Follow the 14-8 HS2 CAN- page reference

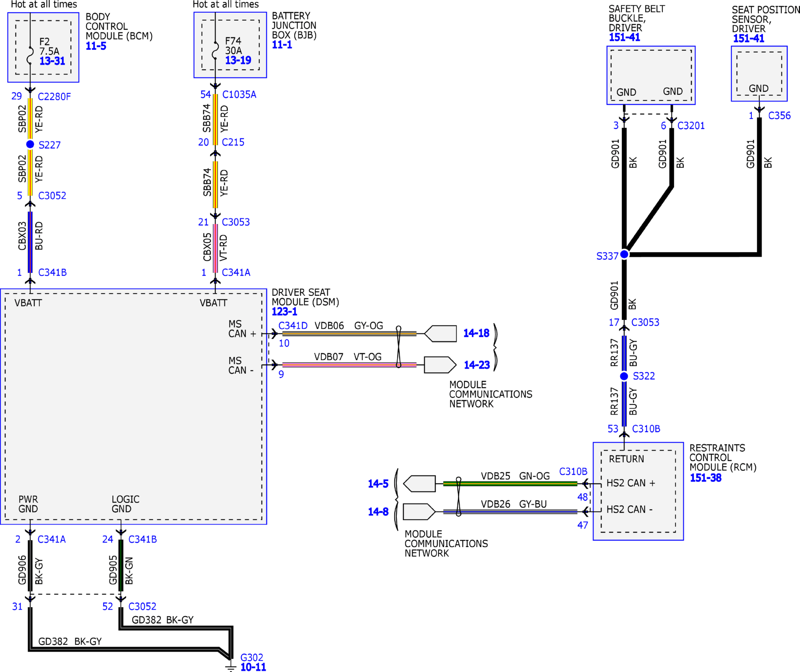coord(378,512)
